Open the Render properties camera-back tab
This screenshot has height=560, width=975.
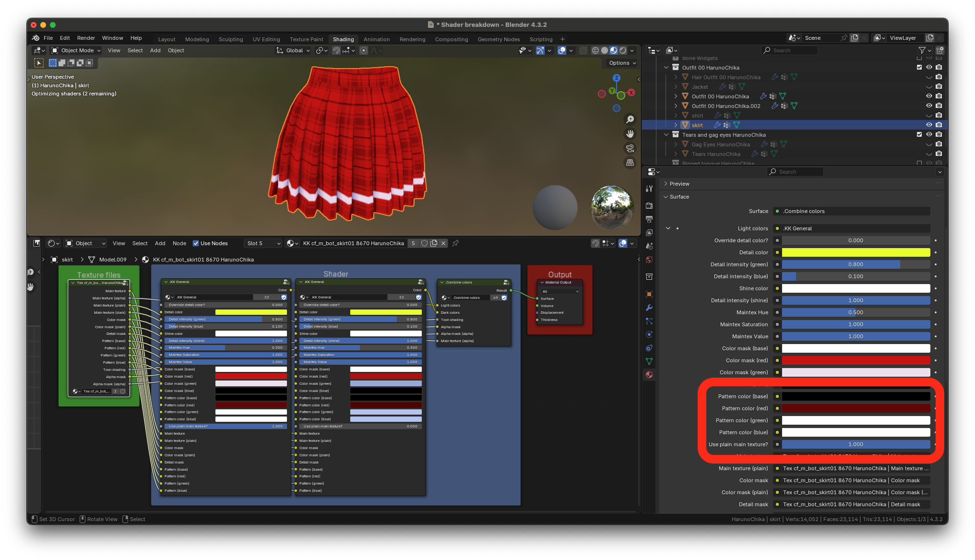[x=649, y=205]
